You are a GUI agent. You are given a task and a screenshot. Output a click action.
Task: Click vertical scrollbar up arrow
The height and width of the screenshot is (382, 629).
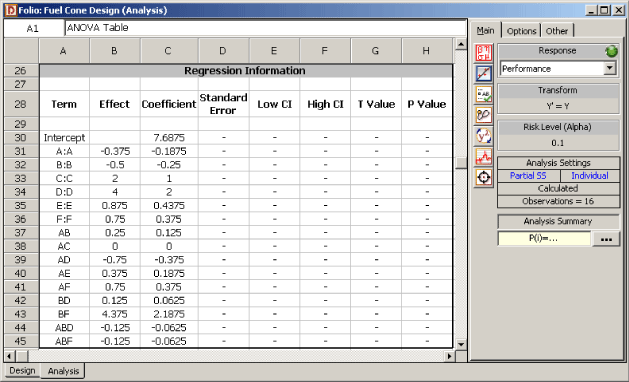[x=461, y=44]
